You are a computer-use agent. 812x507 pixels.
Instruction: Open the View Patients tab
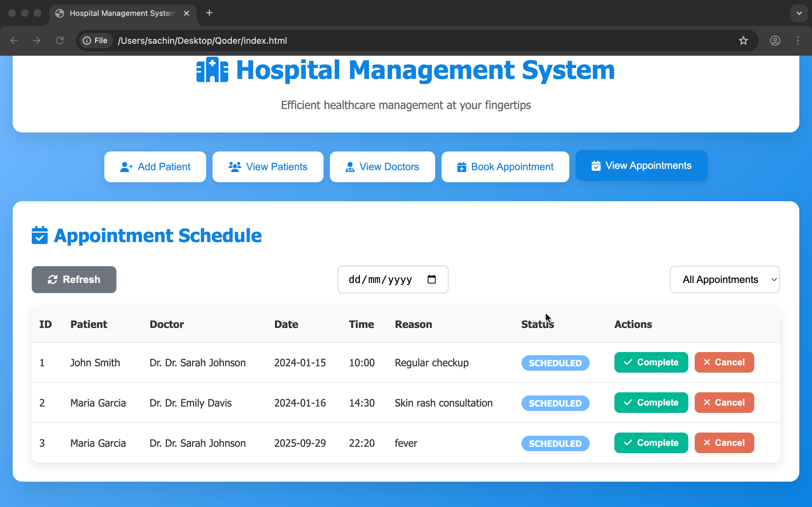[x=268, y=167]
